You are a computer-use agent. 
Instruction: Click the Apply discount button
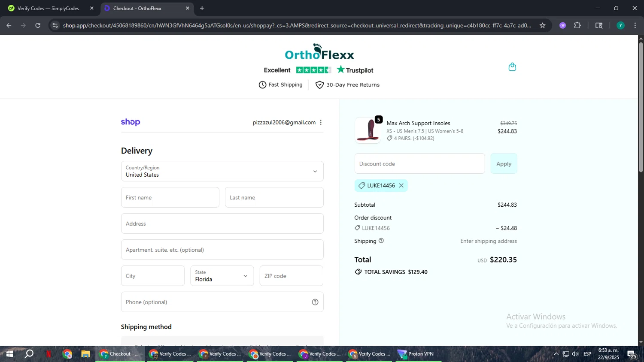(504, 163)
